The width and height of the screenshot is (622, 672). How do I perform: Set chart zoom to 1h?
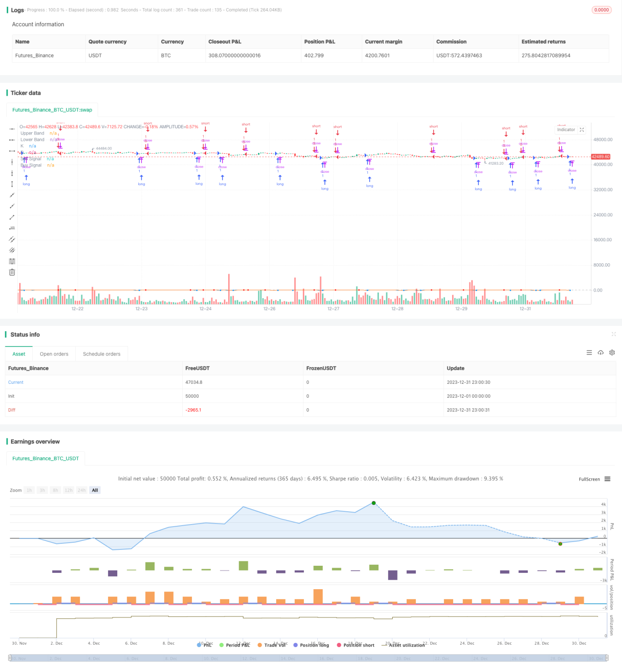(x=29, y=490)
